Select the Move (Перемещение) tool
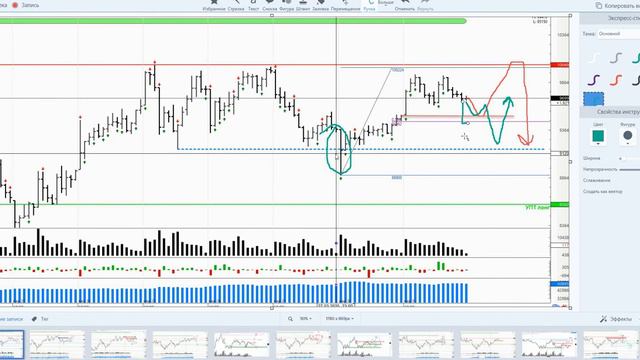This screenshot has height=360, width=640. 345,5
